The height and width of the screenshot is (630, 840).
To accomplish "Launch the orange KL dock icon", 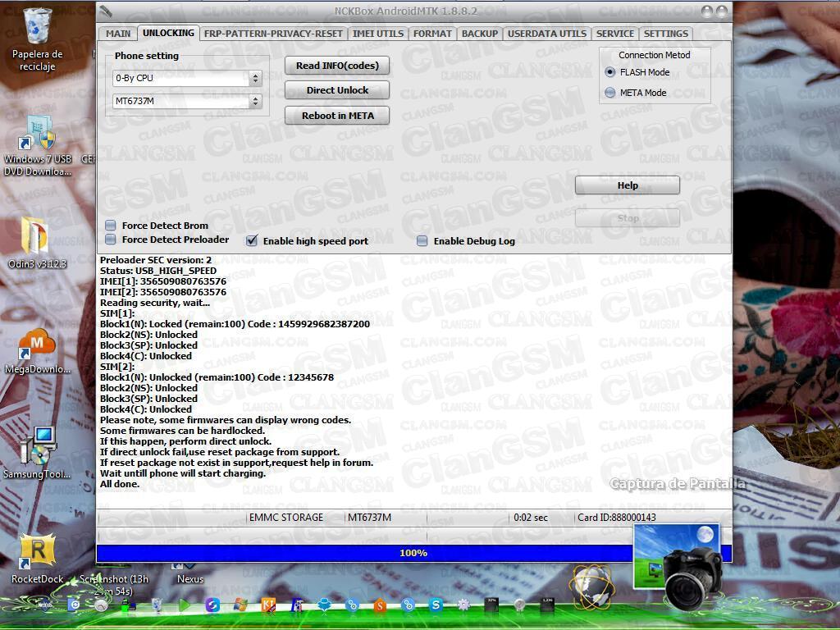I will coord(268,605).
